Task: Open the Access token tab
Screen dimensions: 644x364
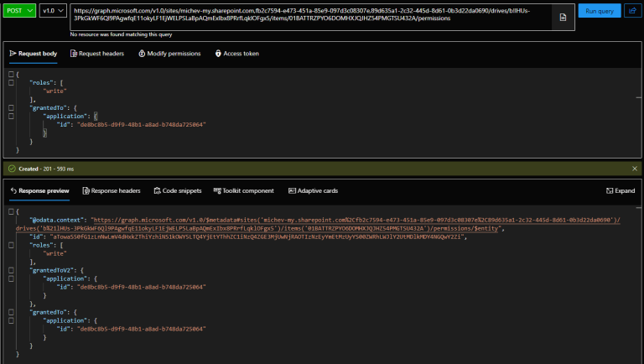Action: point(237,54)
